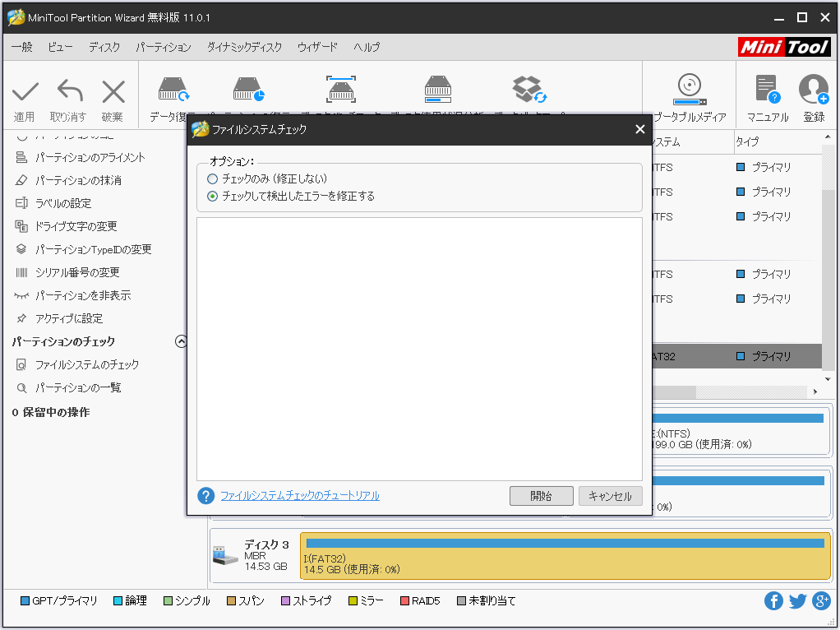Select 'チェックのみ (修正しない)' radio option
Screen dimensions: 840x630
point(213,178)
